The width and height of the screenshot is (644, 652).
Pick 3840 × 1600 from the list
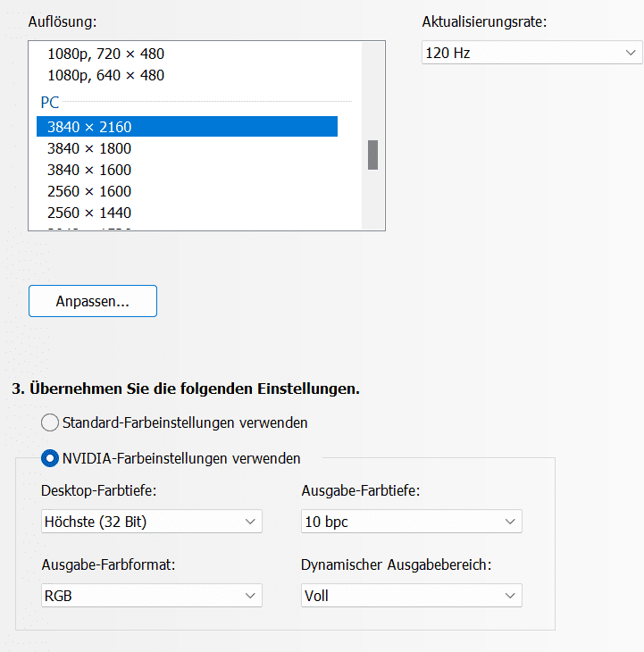coord(89,170)
